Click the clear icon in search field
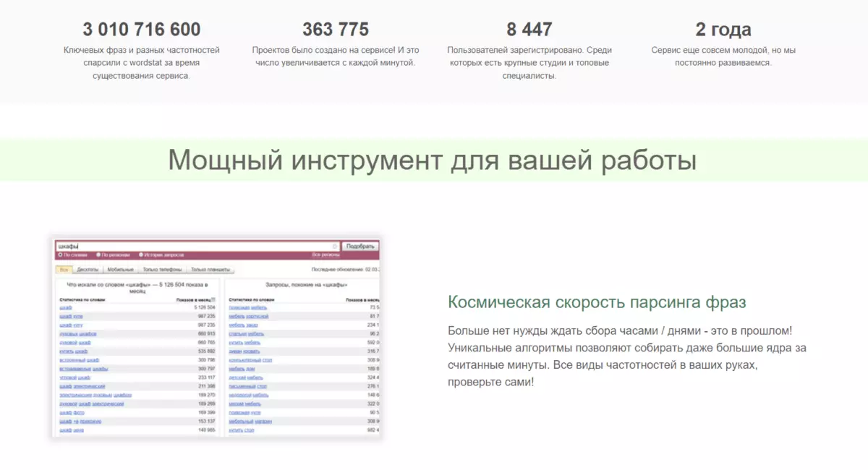This screenshot has height=470, width=868. (x=334, y=247)
